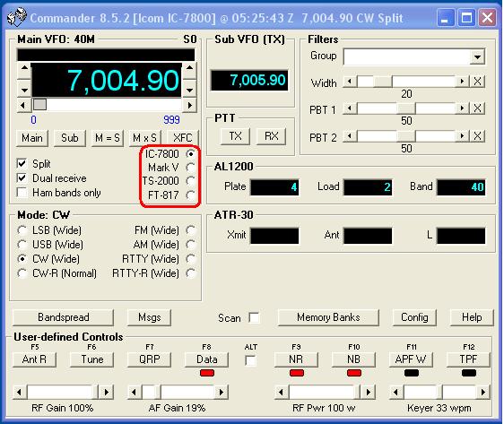This screenshot has width=504, height=424.
Task: Click the left arrow of the PBT 2 slider
Action: [350, 136]
